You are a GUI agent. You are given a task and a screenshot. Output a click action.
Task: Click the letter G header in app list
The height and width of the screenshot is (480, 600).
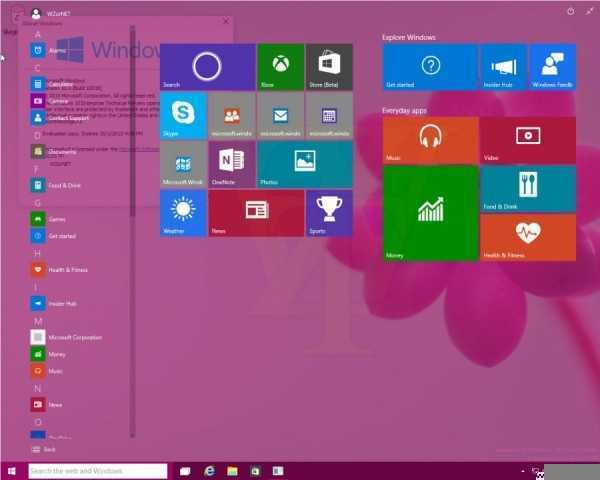(x=38, y=203)
